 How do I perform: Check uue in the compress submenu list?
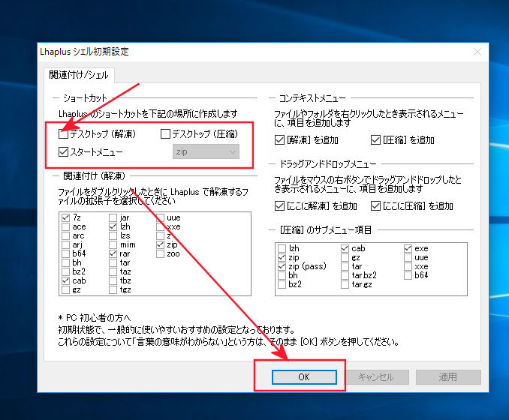[x=408, y=257]
